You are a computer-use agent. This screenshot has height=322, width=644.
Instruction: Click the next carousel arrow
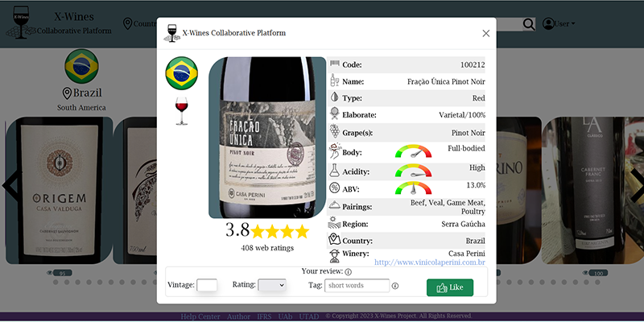coord(638,186)
